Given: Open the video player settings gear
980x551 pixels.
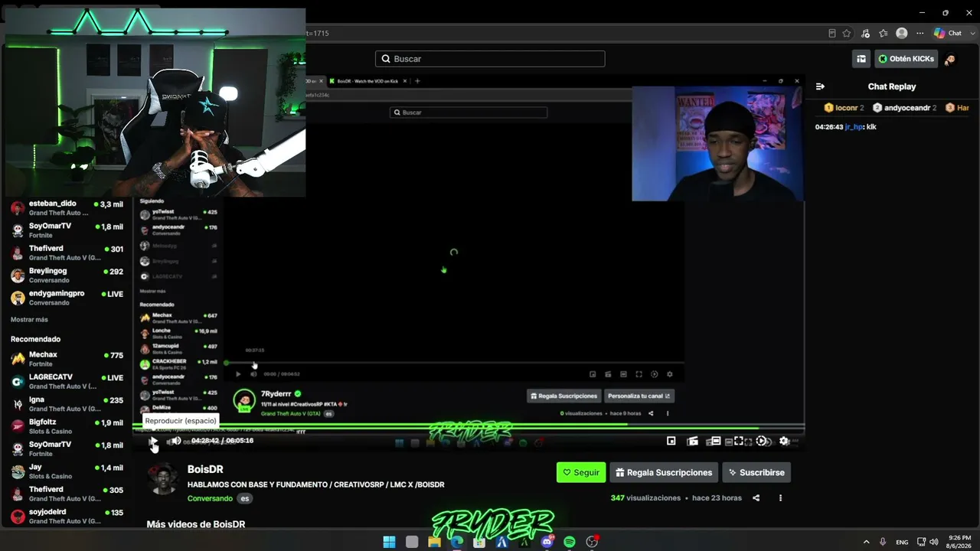Looking at the screenshot, I should coord(784,441).
